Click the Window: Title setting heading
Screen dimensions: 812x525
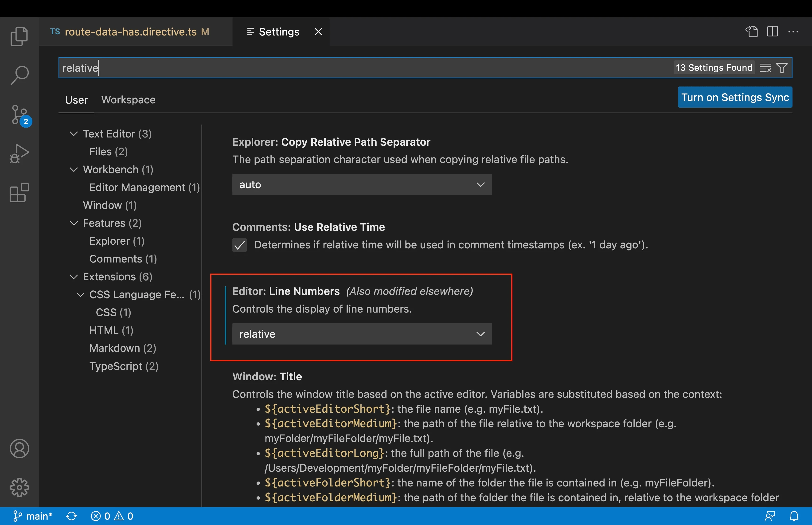[x=267, y=376]
